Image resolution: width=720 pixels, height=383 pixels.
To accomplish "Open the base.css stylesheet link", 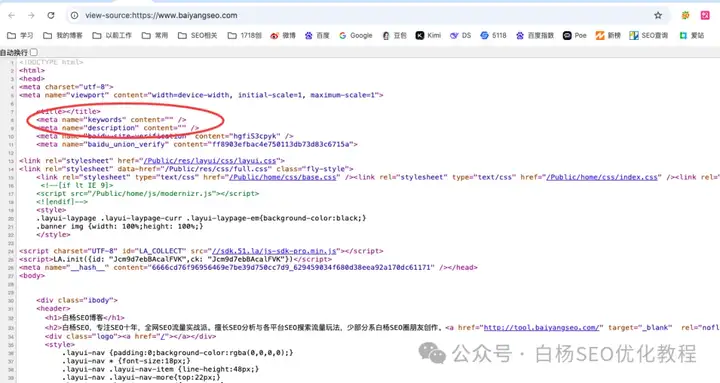I will pyautogui.click(x=282, y=177).
